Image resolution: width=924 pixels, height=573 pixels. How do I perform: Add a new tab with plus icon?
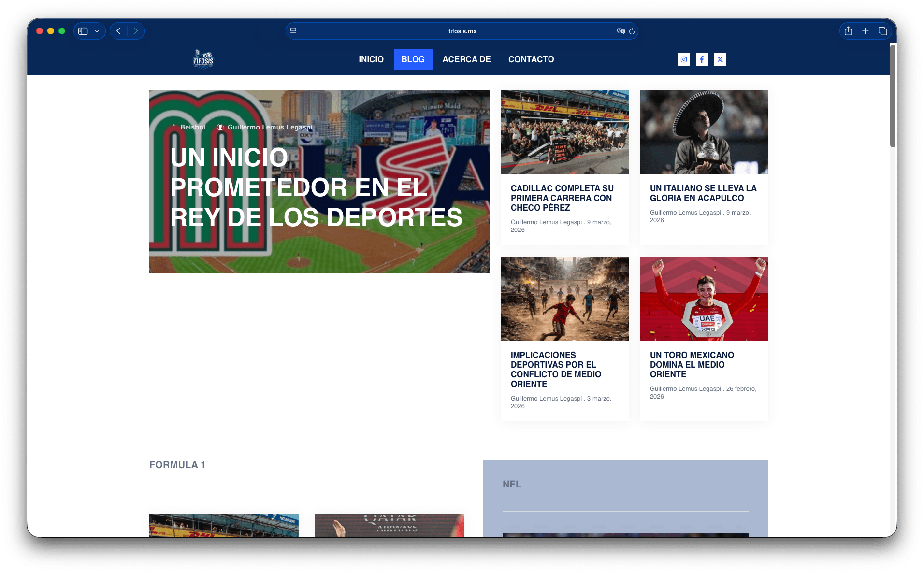coord(866,31)
